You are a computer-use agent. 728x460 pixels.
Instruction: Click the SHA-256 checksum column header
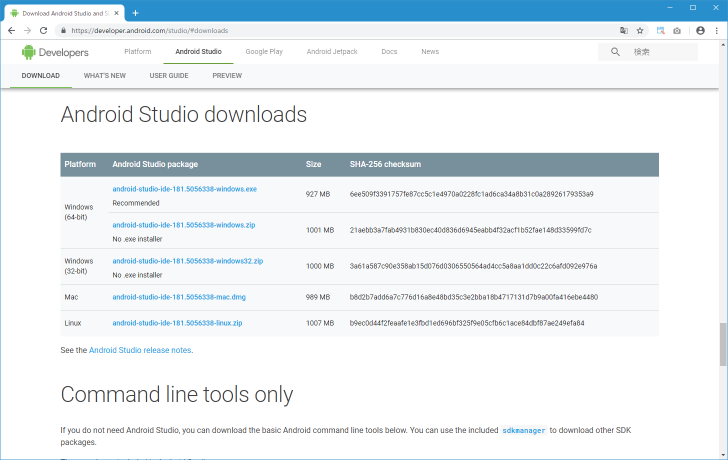(x=385, y=164)
